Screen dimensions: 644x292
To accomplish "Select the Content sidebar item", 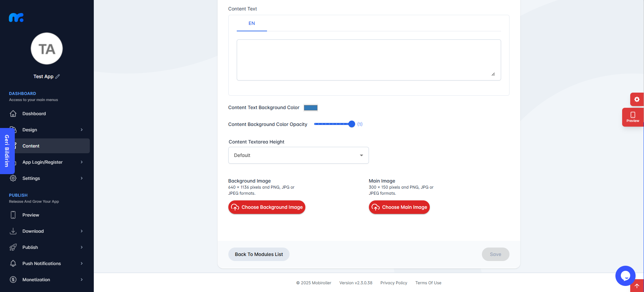I will click(x=47, y=146).
